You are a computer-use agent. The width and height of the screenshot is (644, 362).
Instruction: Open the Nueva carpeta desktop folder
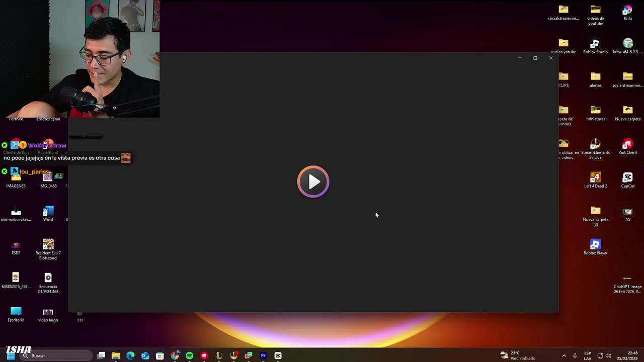pyautogui.click(x=627, y=114)
